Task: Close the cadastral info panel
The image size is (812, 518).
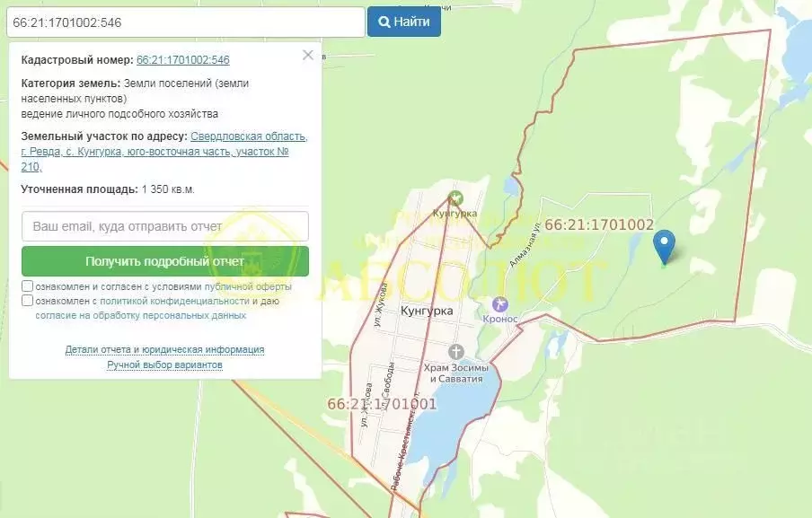Action: (308, 55)
